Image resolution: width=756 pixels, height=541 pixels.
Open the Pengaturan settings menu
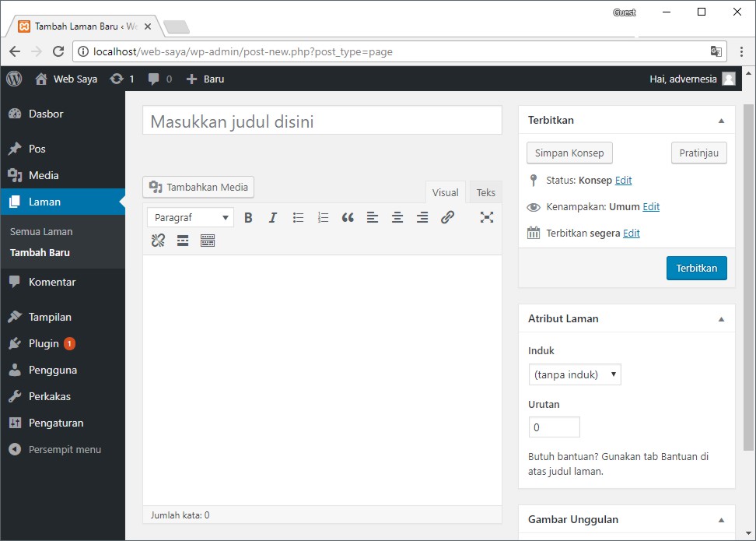coord(63,423)
